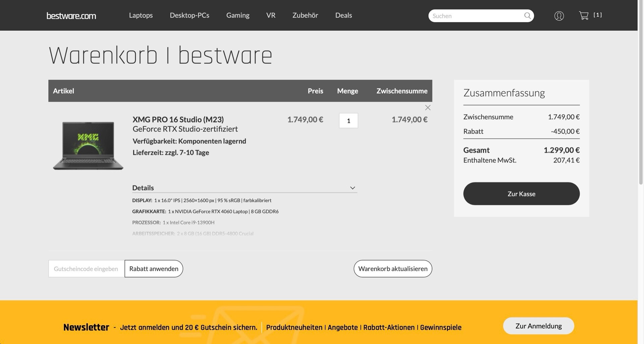The image size is (644, 344).
Task: Click the Rabatt value -450,00 €
Action: point(565,131)
